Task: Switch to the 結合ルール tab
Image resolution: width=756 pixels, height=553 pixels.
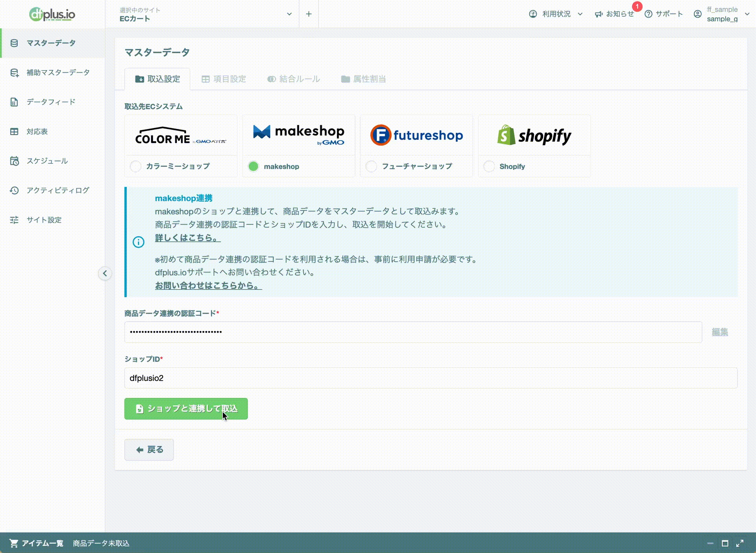Action: [x=293, y=79]
